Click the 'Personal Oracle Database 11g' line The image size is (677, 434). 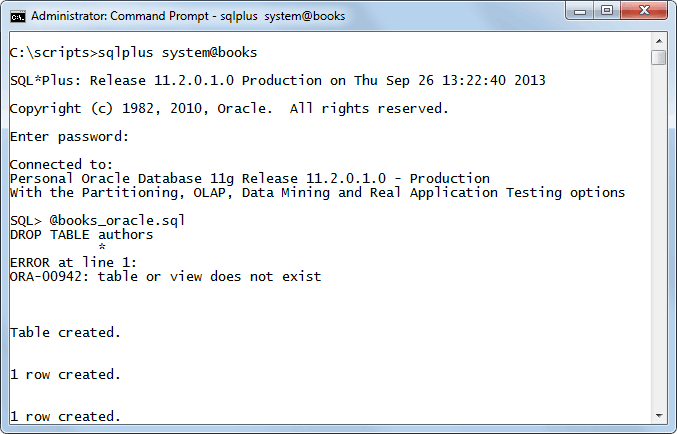pyautogui.click(x=250, y=178)
